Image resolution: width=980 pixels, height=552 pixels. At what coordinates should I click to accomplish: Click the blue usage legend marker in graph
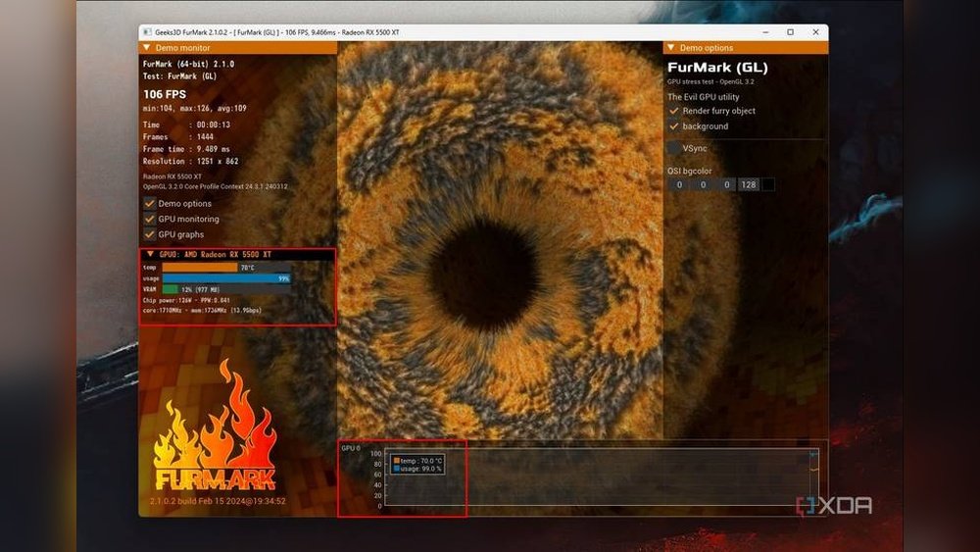coord(396,469)
